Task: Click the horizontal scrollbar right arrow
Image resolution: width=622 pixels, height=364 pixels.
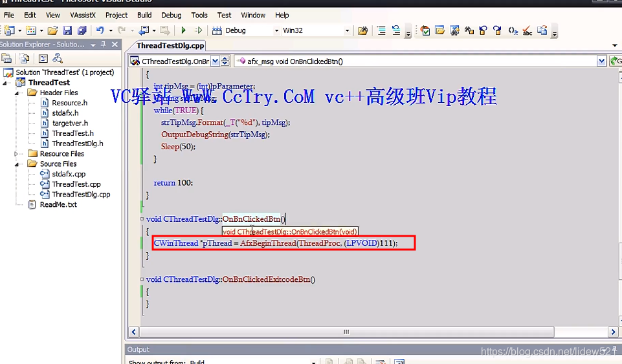Action: 614,332
